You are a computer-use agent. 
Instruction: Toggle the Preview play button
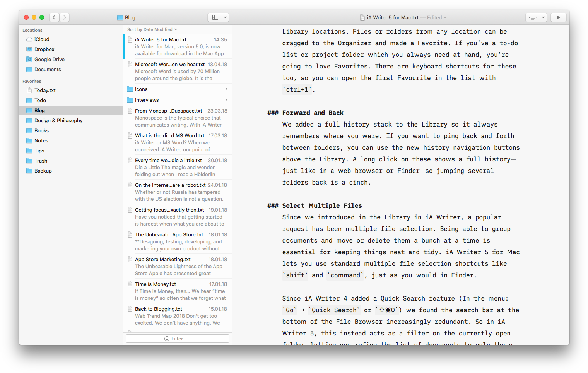(x=558, y=17)
